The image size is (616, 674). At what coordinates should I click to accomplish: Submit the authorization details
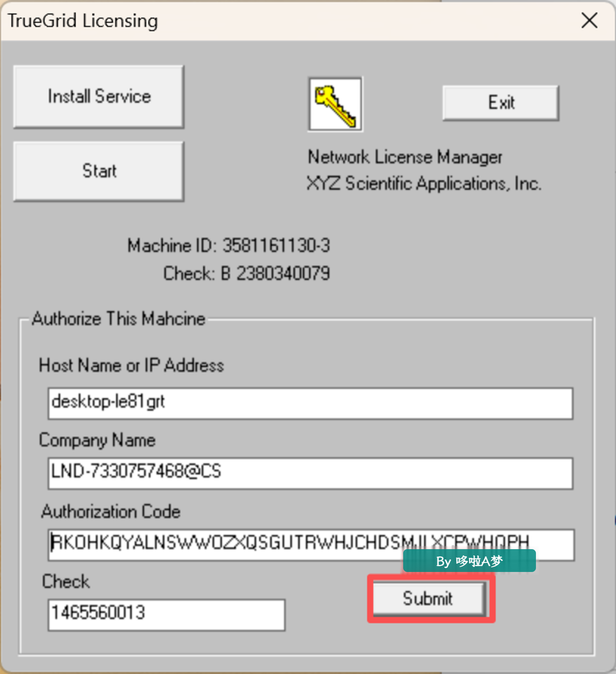click(x=429, y=599)
